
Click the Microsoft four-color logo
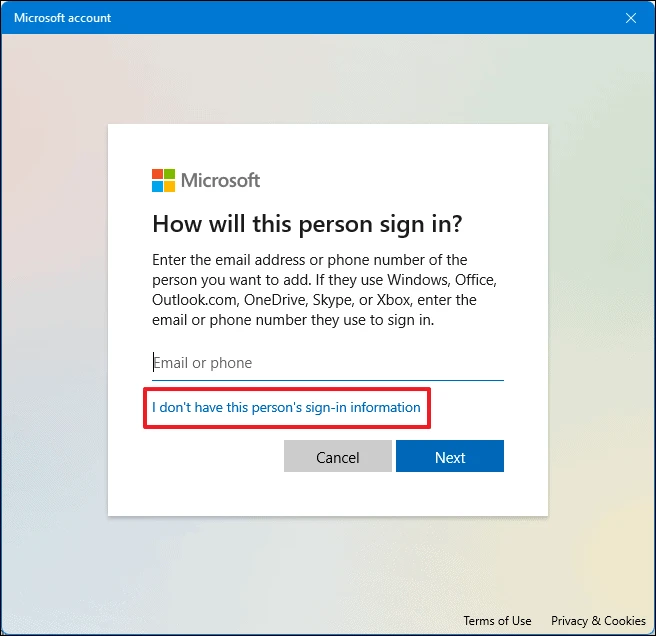click(x=164, y=180)
